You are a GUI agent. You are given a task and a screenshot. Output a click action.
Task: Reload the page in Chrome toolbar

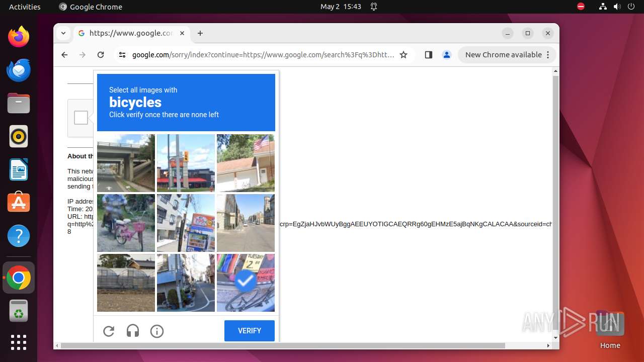point(101,55)
